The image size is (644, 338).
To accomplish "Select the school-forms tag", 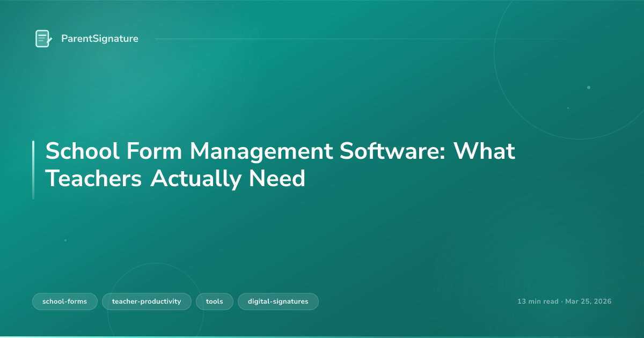I will [x=64, y=302].
